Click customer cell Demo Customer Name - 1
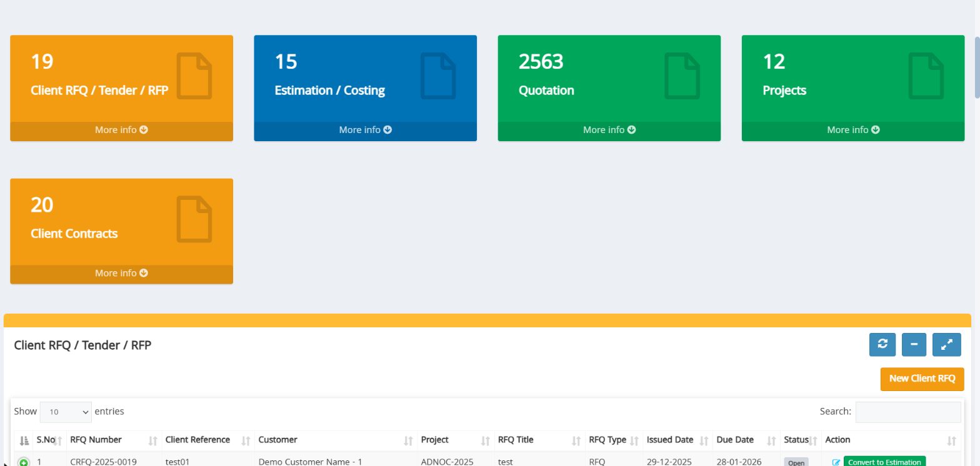The height and width of the screenshot is (466, 980). coord(310,462)
